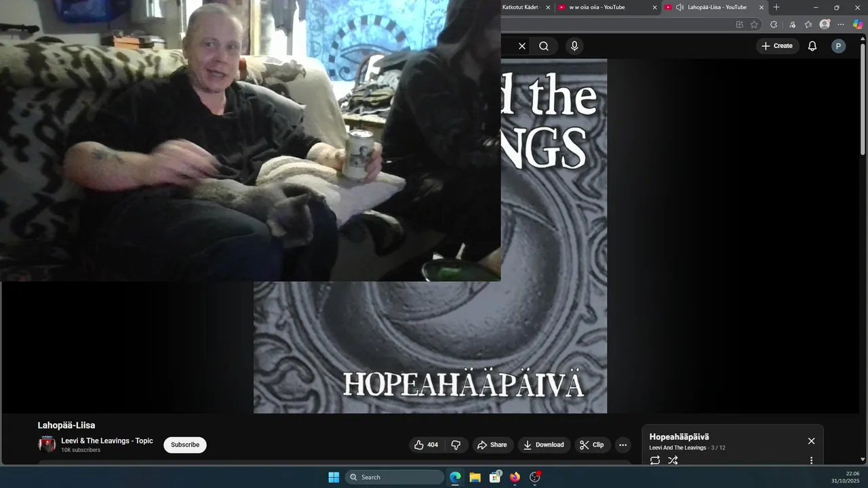
Task: Open a new browser tab
Action: [x=776, y=7]
